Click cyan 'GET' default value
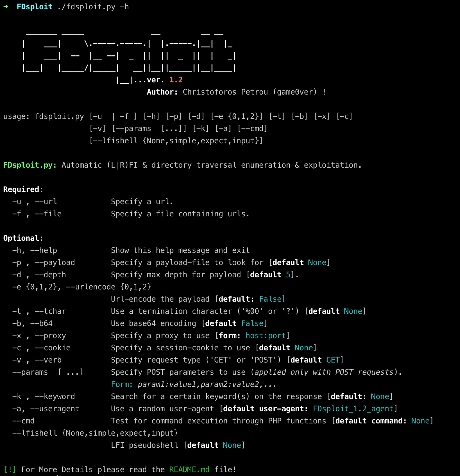 click(x=333, y=360)
